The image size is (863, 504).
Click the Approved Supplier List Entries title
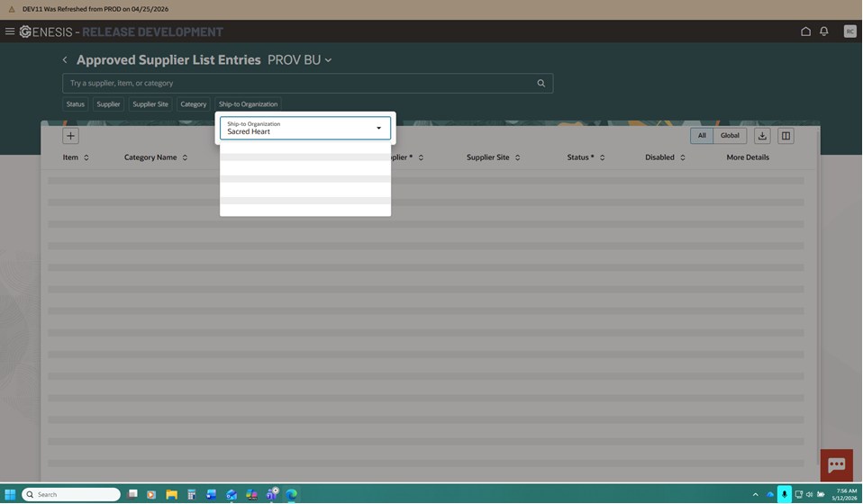tap(168, 60)
